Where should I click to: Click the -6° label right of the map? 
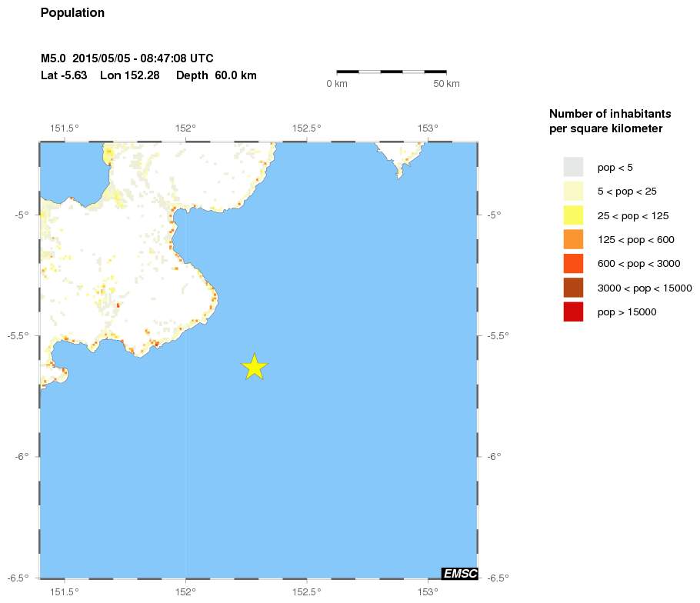tap(494, 457)
